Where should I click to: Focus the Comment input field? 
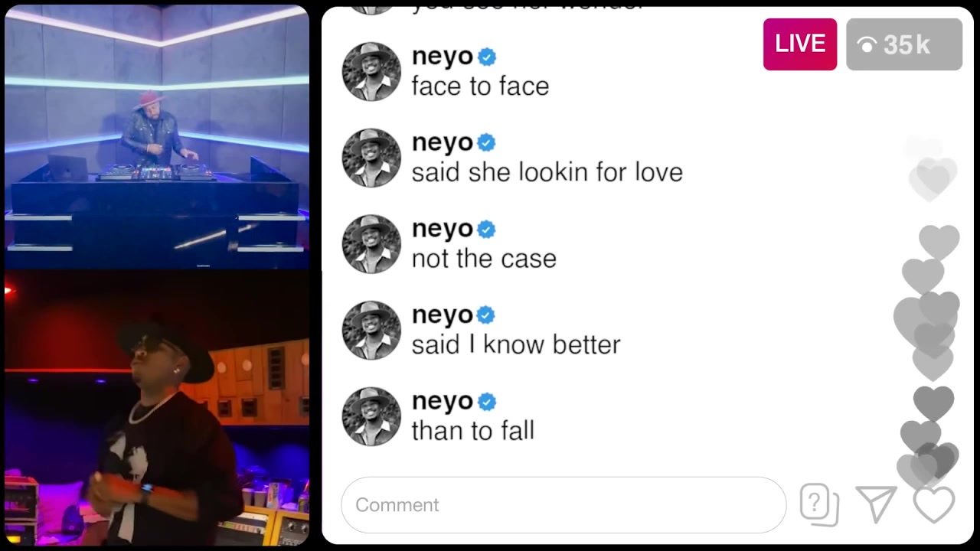(x=563, y=505)
